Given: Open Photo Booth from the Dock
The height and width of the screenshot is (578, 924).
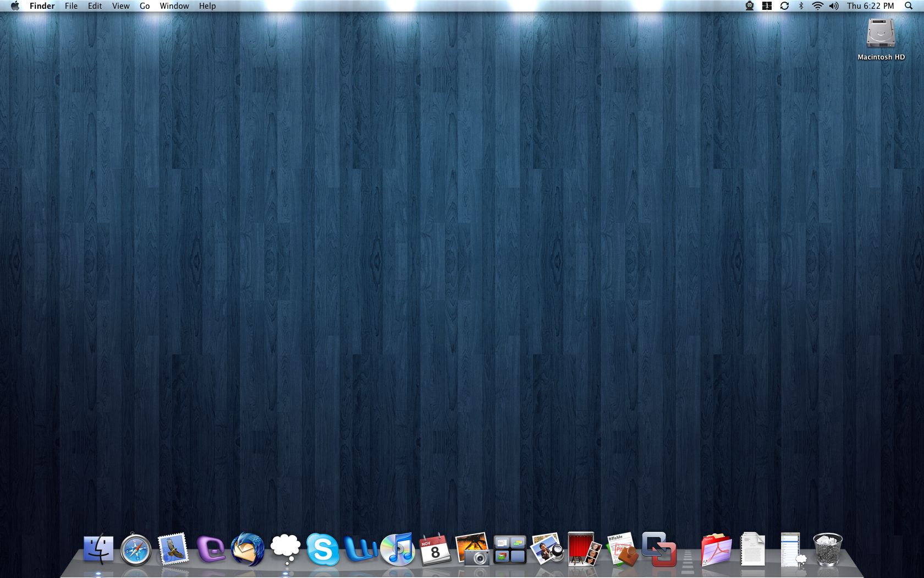Looking at the screenshot, I should [584, 548].
